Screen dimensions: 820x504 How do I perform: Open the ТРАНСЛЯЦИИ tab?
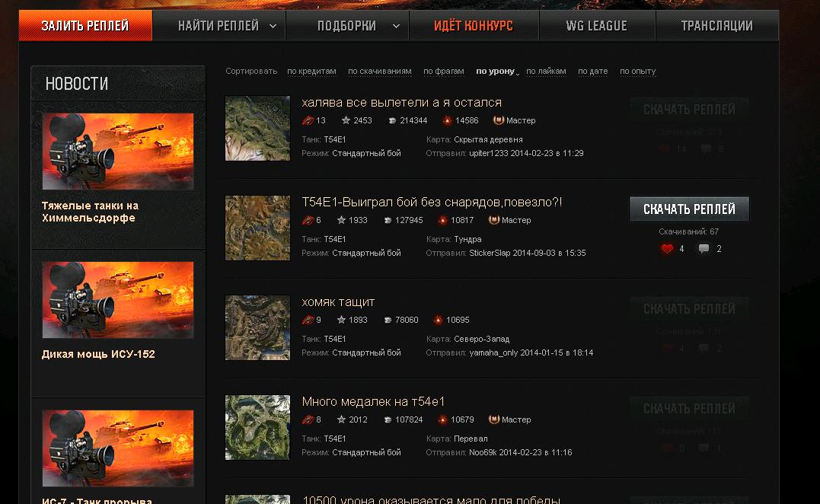tap(717, 26)
